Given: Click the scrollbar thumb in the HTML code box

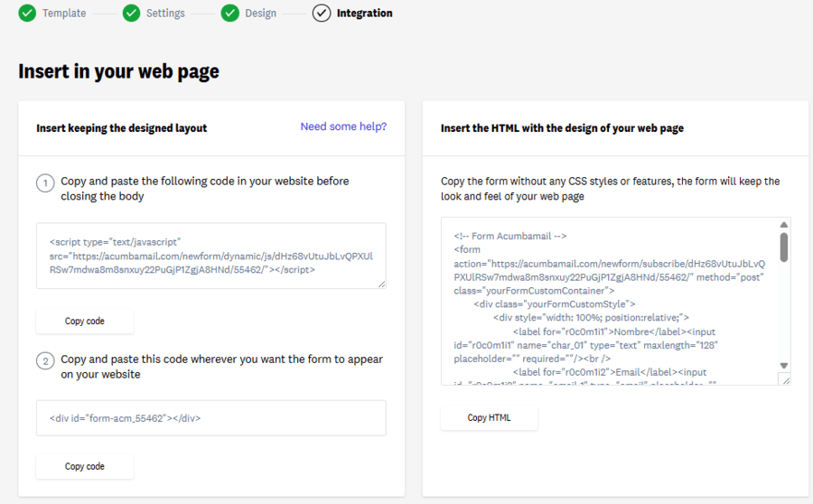Looking at the screenshot, I should (784, 247).
